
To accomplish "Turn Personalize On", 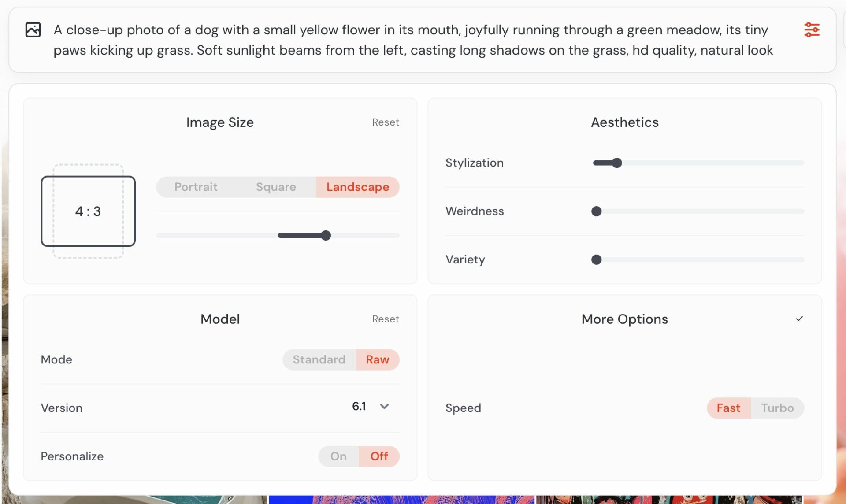I will point(338,456).
